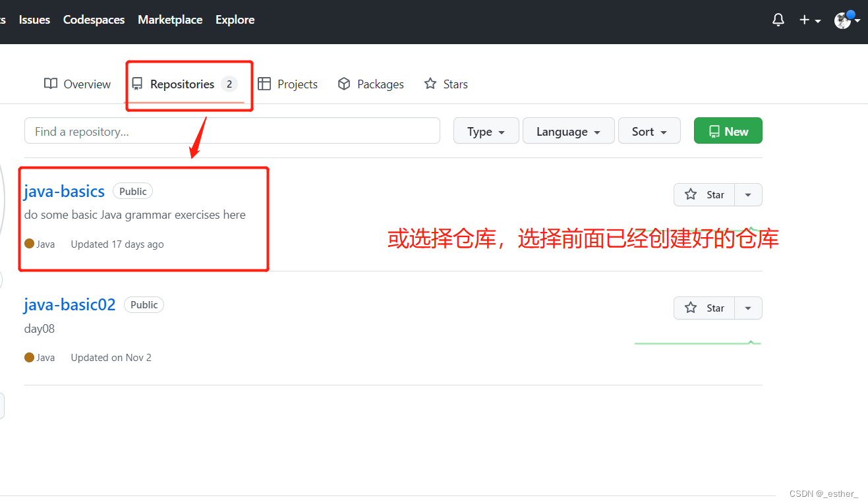Click the Overview book icon
Viewport: 868px width, 504px height.
point(50,83)
